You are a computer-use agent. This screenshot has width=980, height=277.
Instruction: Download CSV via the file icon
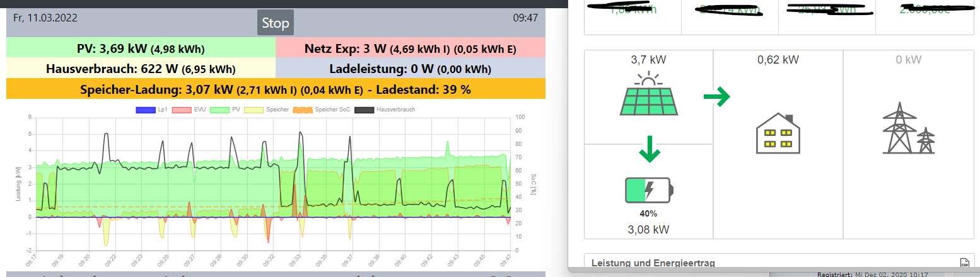point(964,263)
